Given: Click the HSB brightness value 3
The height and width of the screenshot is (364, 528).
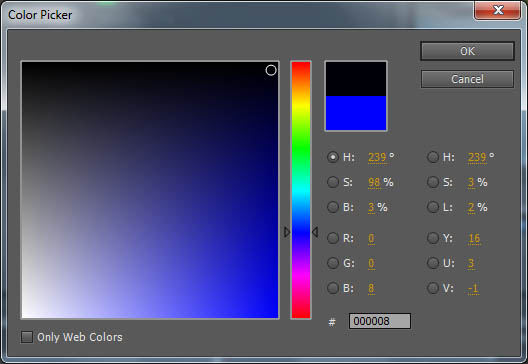Looking at the screenshot, I should [371, 207].
